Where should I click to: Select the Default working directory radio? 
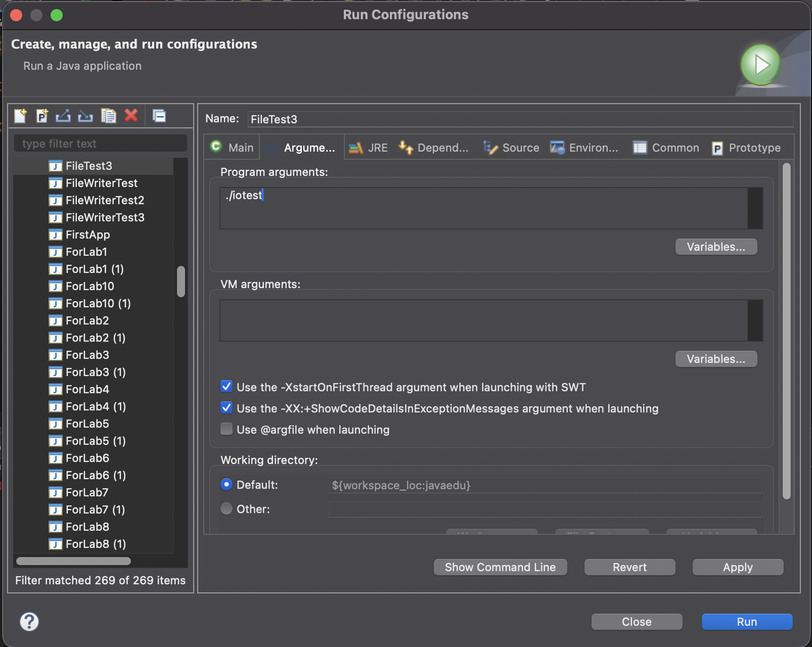(x=227, y=484)
